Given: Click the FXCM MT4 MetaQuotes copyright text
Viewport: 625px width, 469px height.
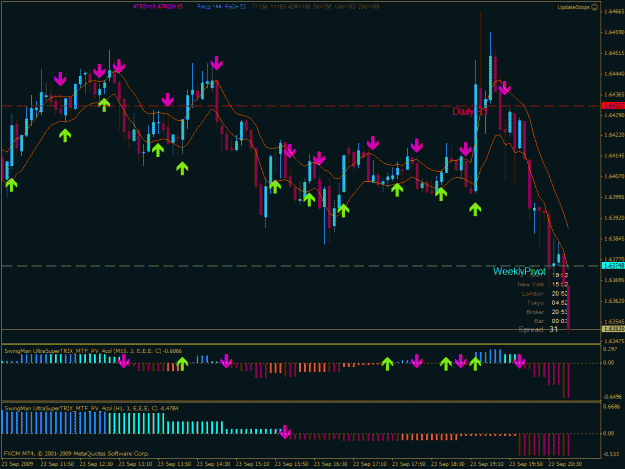Looking at the screenshot, I should coord(77,453).
